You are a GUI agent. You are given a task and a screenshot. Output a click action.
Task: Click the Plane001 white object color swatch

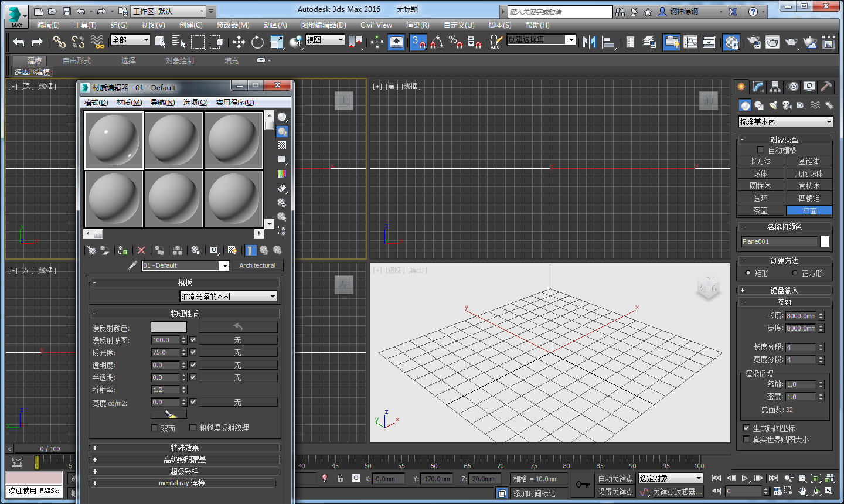pyautogui.click(x=825, y=241)
